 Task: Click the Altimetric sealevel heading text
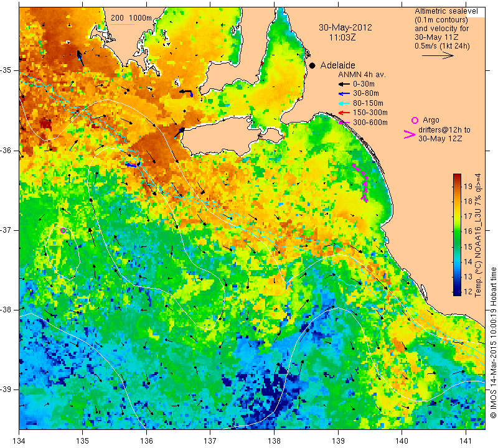[446, 11]
